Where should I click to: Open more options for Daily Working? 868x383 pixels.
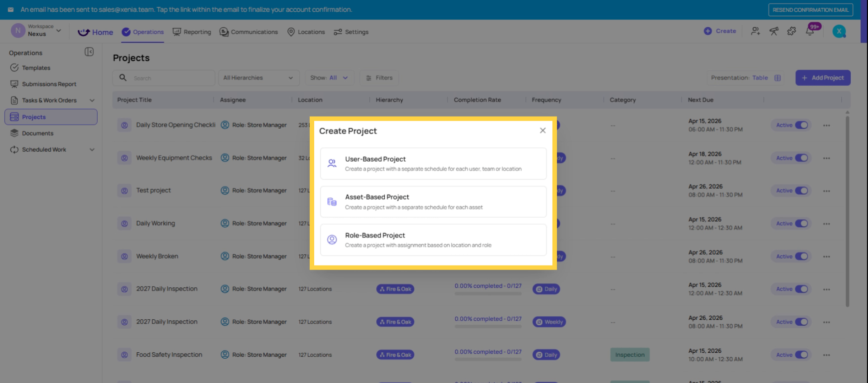point(826,224)
